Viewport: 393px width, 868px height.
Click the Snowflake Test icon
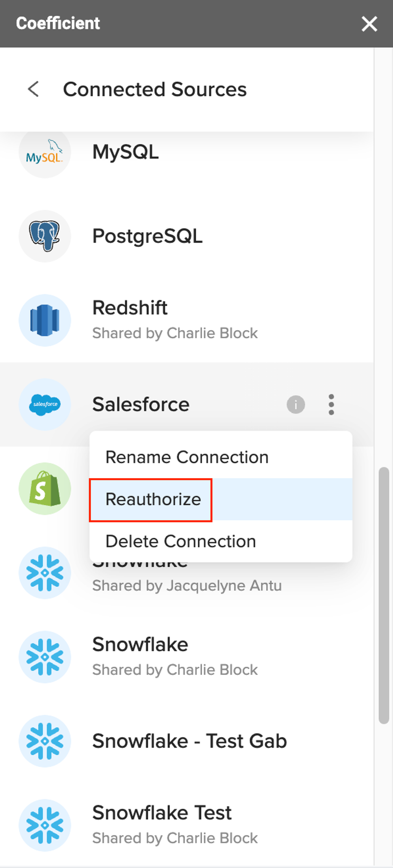point(45,825)
